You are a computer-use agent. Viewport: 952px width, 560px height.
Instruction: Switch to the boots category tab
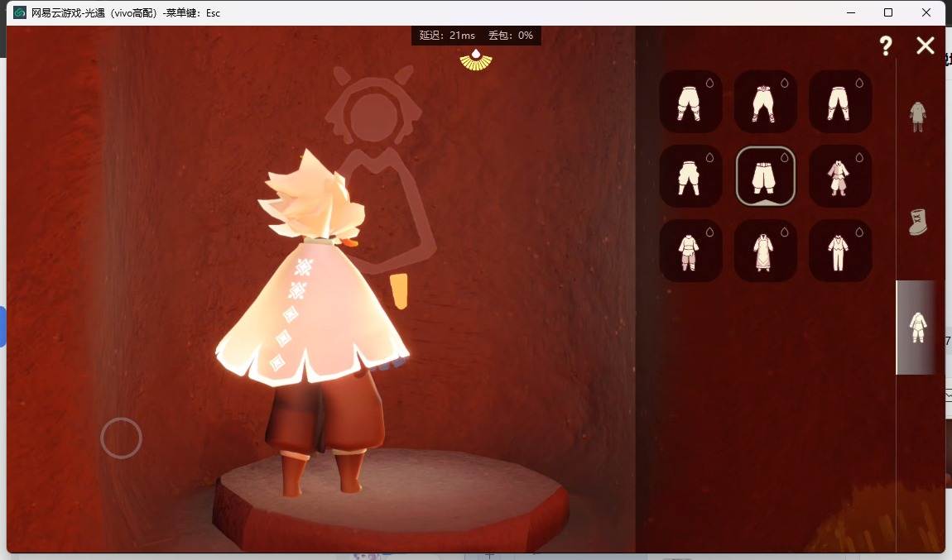pyautogui.click(x=917, y=222)
